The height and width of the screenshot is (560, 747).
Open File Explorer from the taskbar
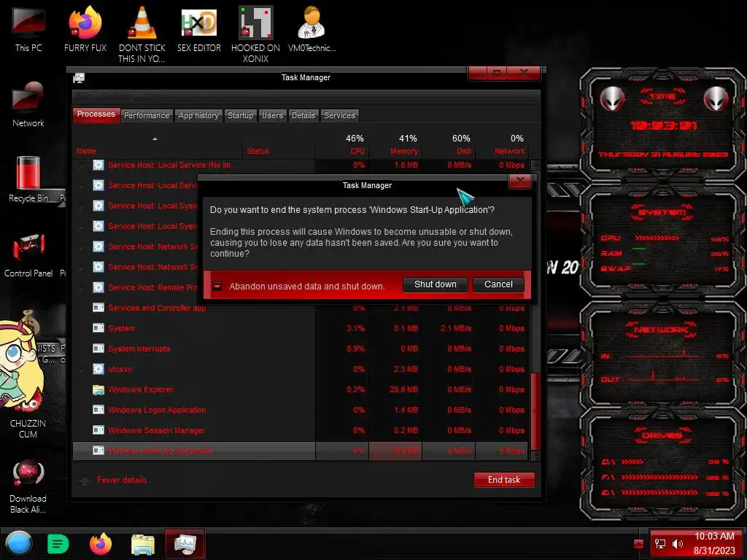(142, 544)
